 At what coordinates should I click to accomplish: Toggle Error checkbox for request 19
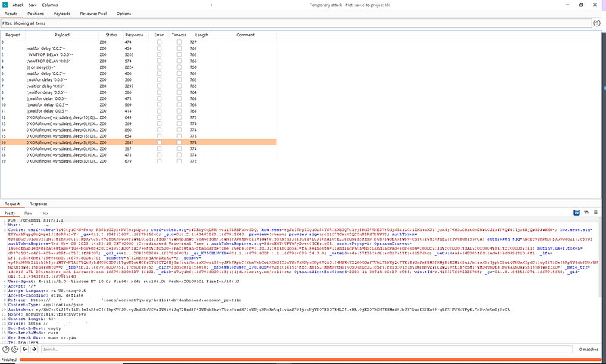pos(159,161)
